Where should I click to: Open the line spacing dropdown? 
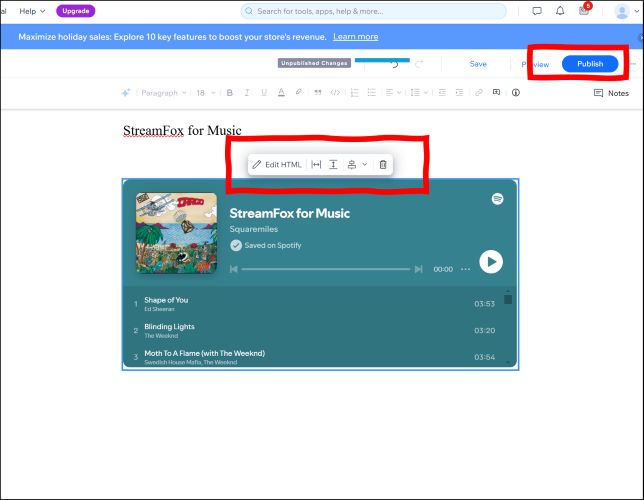pos(419,93)
